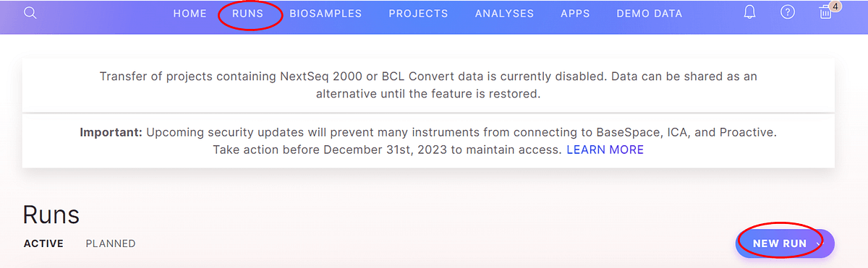Click the Runs page heading
Viewport: 868px width, 268px height.
click(51, 215)
